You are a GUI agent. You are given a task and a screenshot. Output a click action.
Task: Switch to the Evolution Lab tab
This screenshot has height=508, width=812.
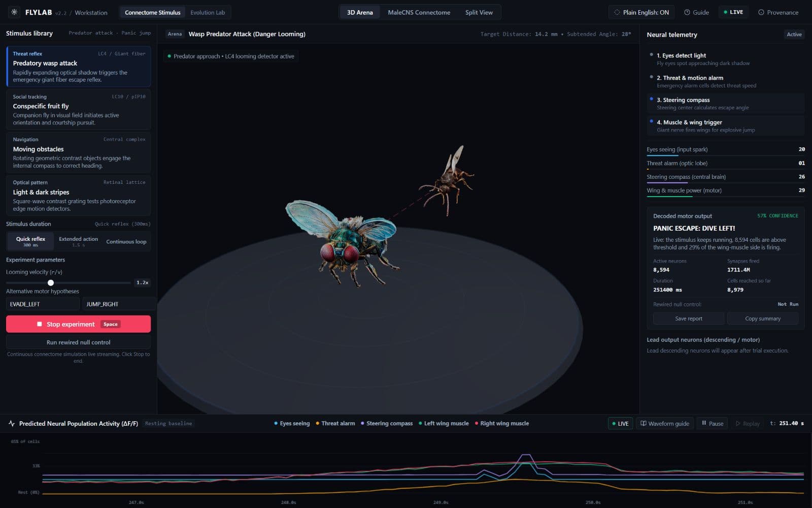tap(208, 12)
